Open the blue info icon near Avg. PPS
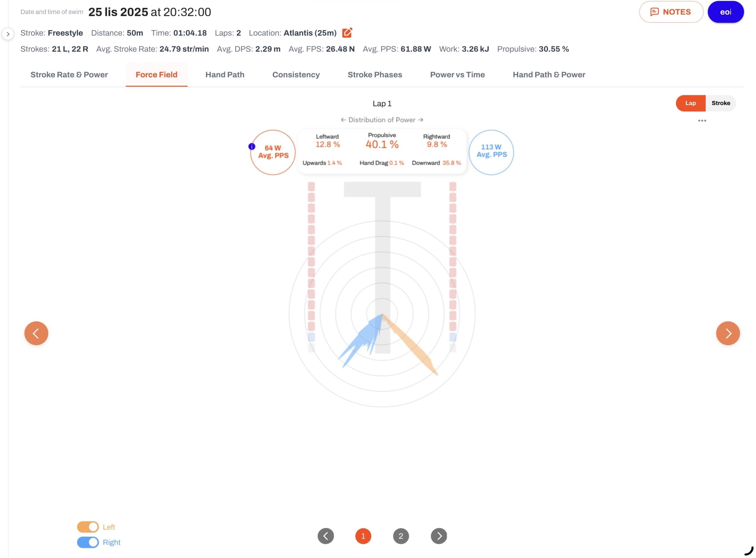The height and width of the screenshot is (558, 756). [252, 147]
